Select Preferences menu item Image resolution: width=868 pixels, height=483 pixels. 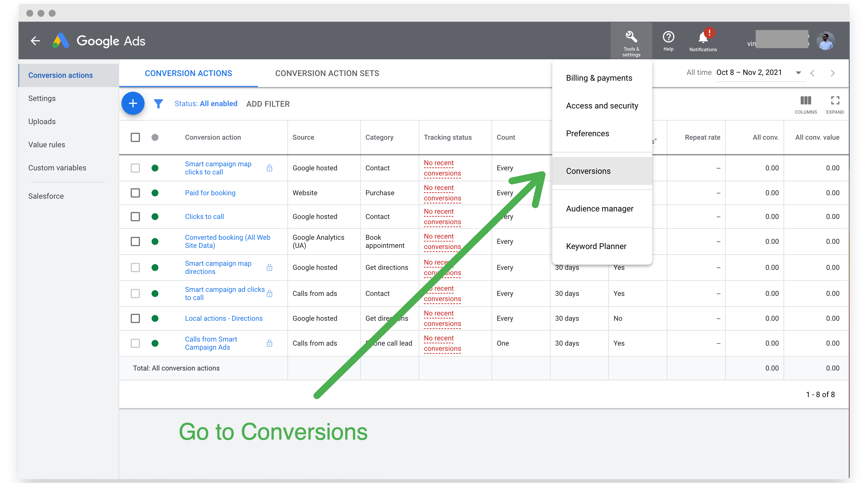(602, 133)
